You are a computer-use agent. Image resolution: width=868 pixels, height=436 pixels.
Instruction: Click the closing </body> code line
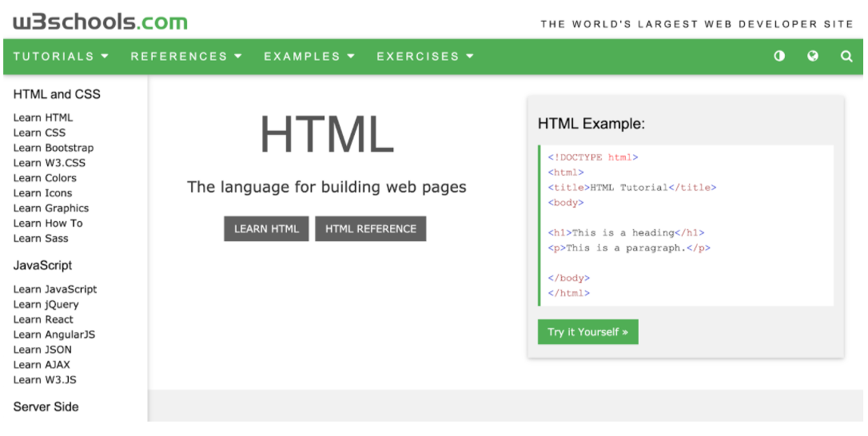tap(568, 279)
